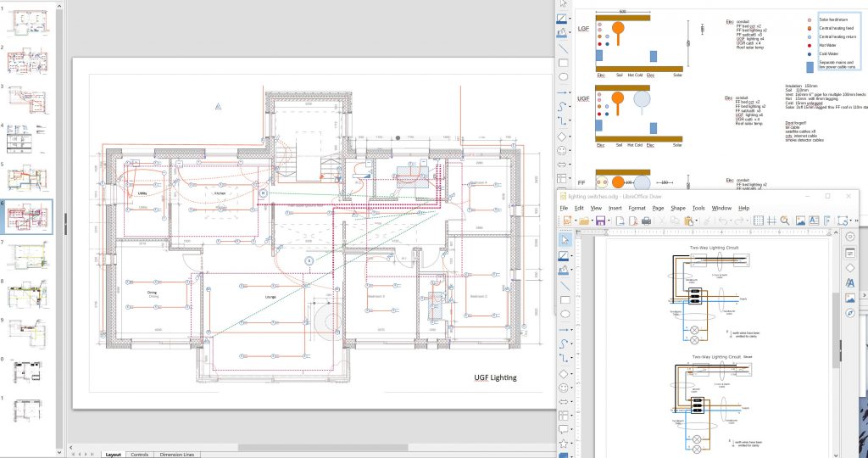
Task: Switch to Dimension Lines layer tab
Action: 176,455
